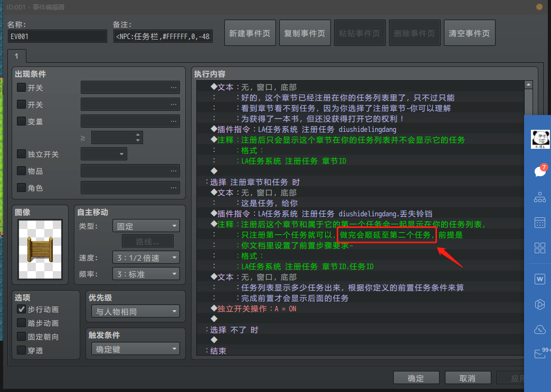
Task: Enable the 独立开关 condition checkbox
Action: coord(22,154)
